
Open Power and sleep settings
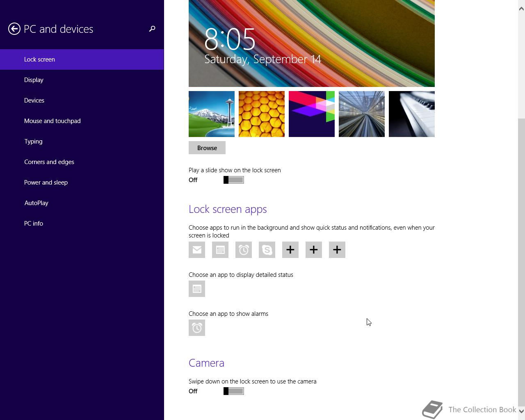82,183
